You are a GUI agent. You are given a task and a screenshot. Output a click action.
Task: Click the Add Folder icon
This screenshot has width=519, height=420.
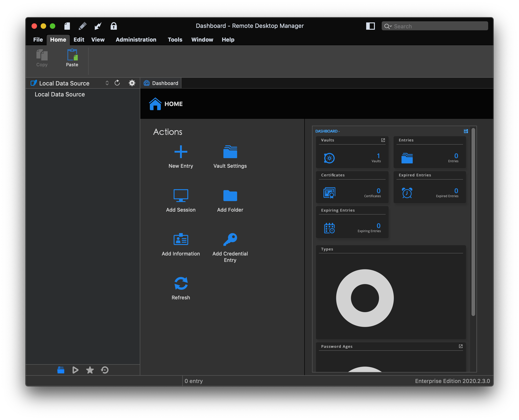(x=230, y=195)
